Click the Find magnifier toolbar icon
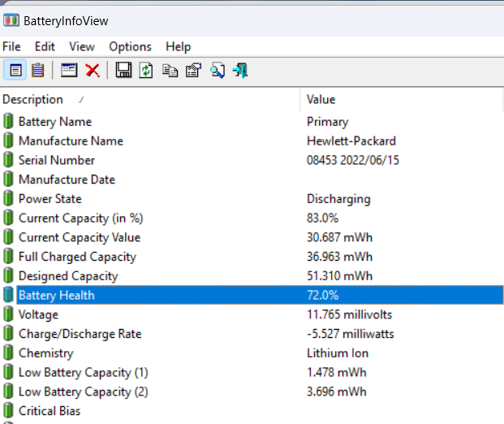Image resolution: width=504 pixels, height=424 pixels. 218,70
